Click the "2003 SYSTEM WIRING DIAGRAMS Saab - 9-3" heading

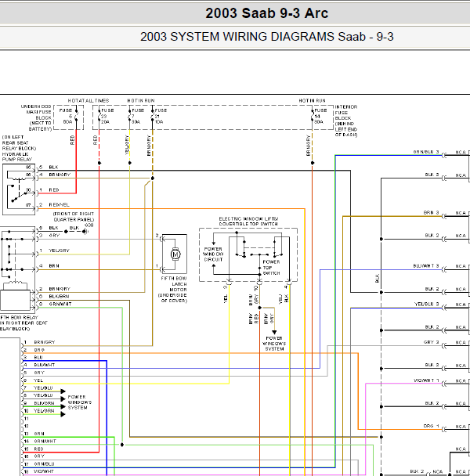pyautogui.click(x=267, y=37)
